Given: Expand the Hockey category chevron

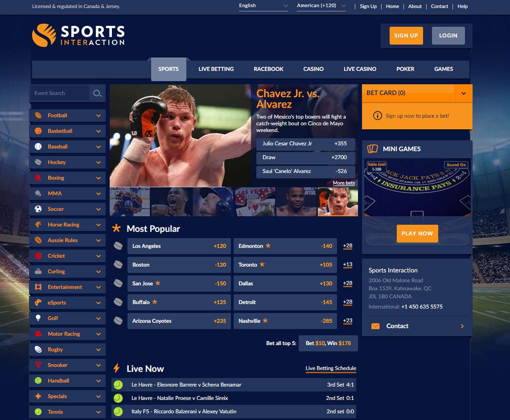Looking at the screenshot, I should click(x=99, y=162).
